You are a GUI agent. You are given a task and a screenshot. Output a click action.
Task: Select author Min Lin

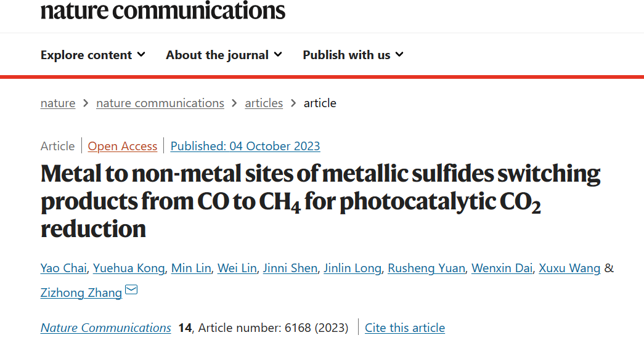[x=191, y=268]
